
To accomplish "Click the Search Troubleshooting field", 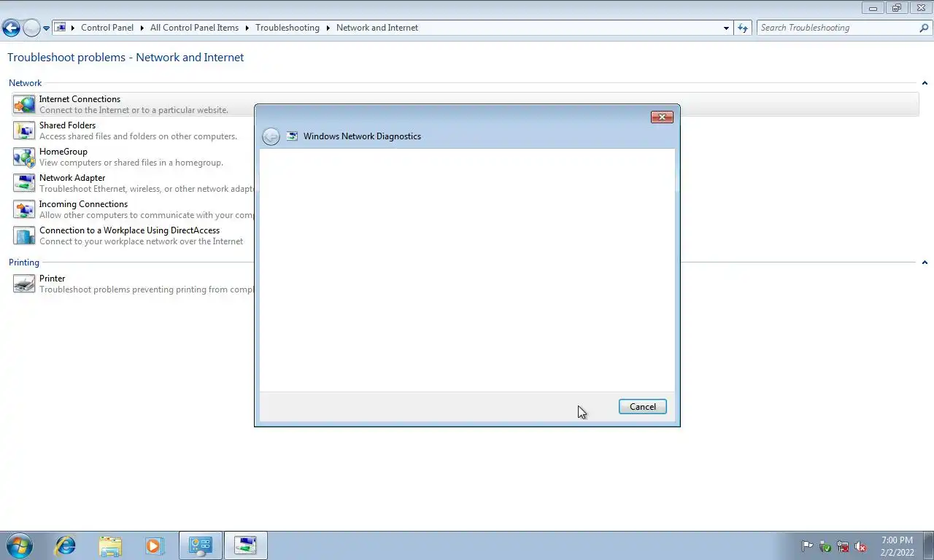I will pyautogui.click(x=838, y=28).
